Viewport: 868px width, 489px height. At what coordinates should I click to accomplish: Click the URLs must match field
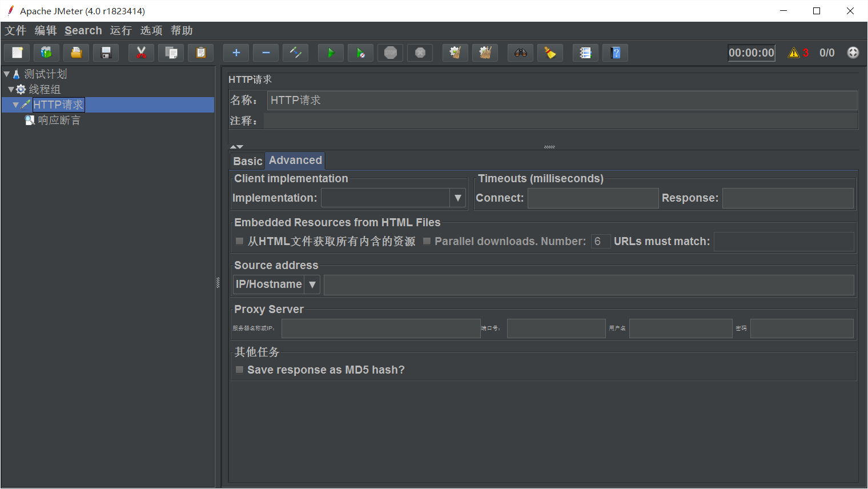pyautogui.click(x=783, y=242)
